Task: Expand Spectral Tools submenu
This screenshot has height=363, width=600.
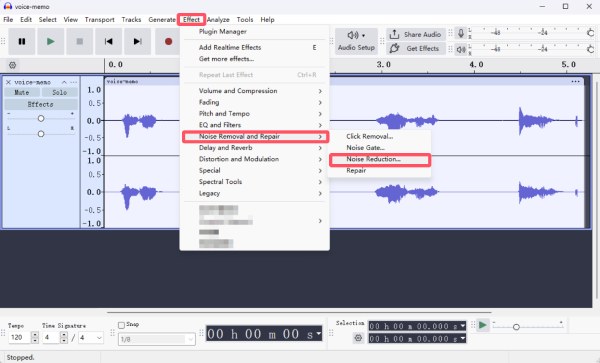Action: (254, 182)
